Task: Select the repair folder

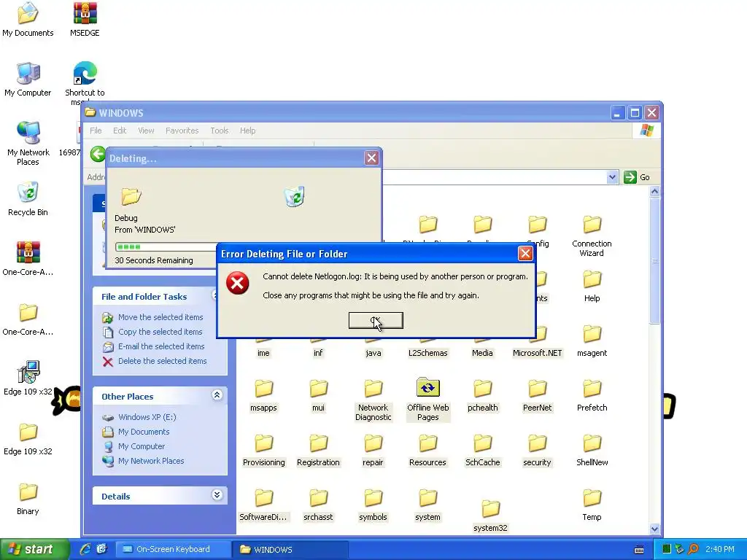Action: [373, 450]
